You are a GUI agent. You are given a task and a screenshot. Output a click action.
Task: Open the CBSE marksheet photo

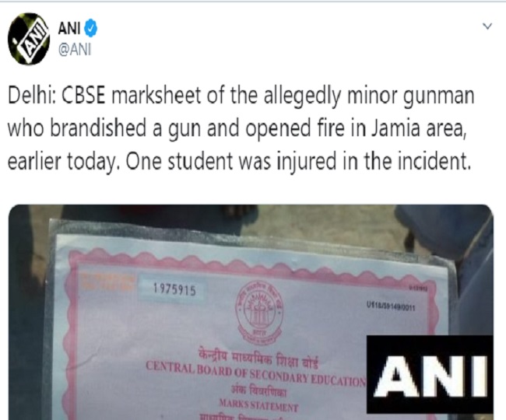pyautogui.click(x=251, y=312)
